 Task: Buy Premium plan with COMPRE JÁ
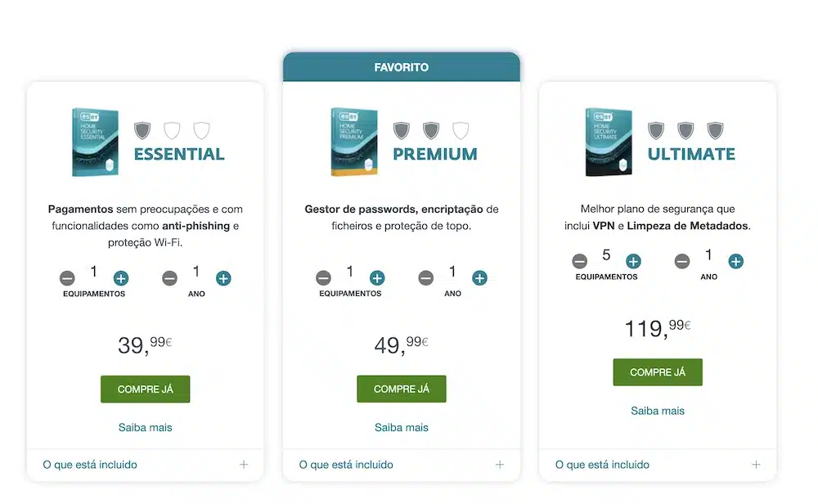(x=401, y=389)
